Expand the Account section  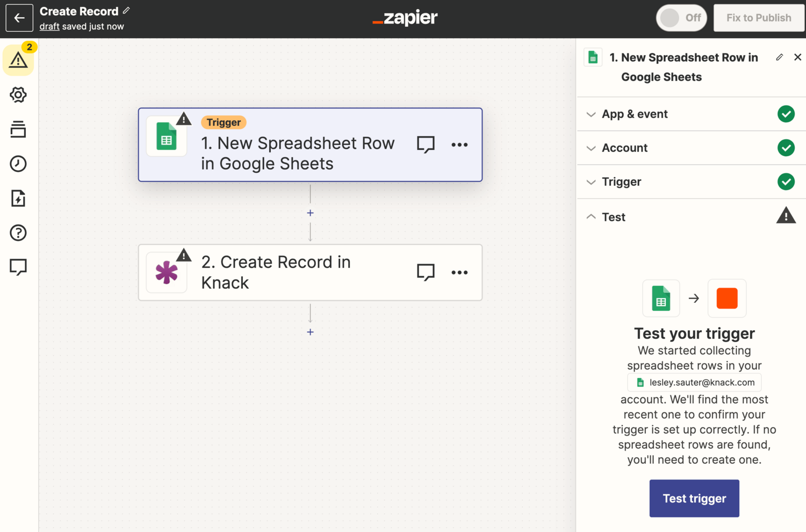[624, 148]
